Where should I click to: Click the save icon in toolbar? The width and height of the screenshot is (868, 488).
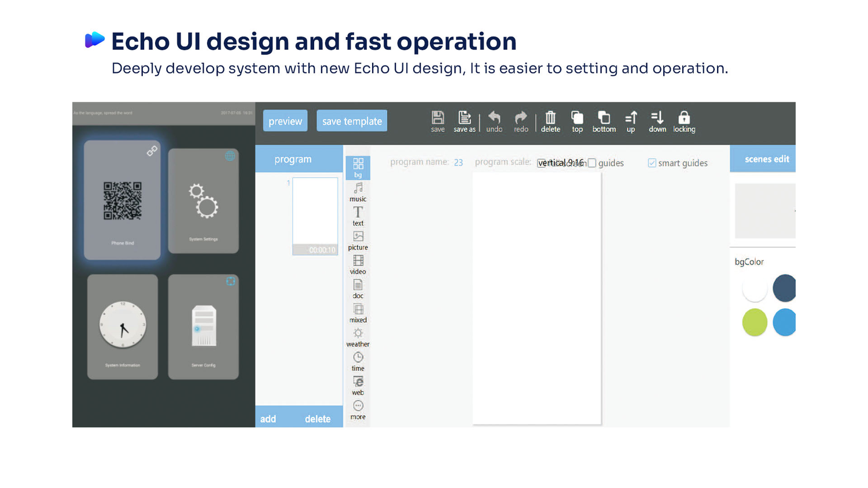click(x=437, y=121)
